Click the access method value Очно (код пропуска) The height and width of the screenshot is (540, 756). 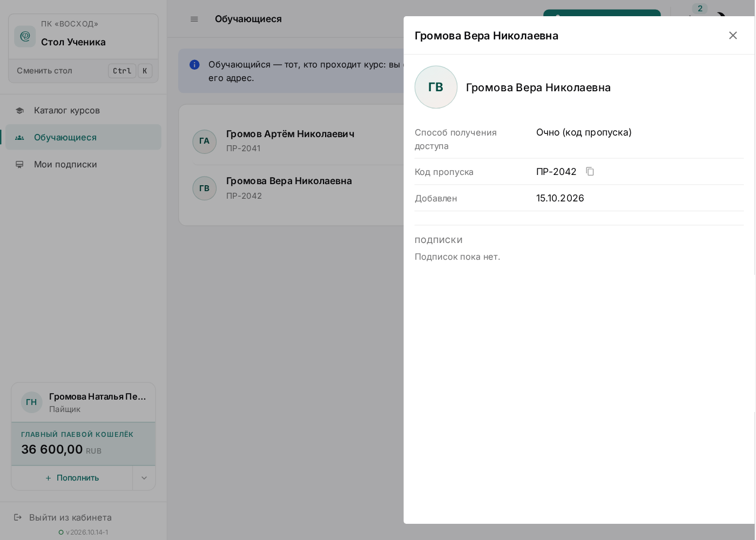[x=584, y=132]
